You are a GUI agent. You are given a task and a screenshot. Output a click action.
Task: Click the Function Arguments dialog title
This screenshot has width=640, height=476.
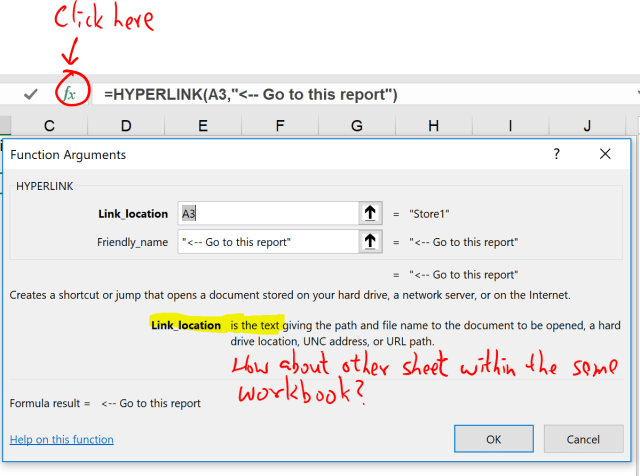pyautogui.click(x=68, y=155)
